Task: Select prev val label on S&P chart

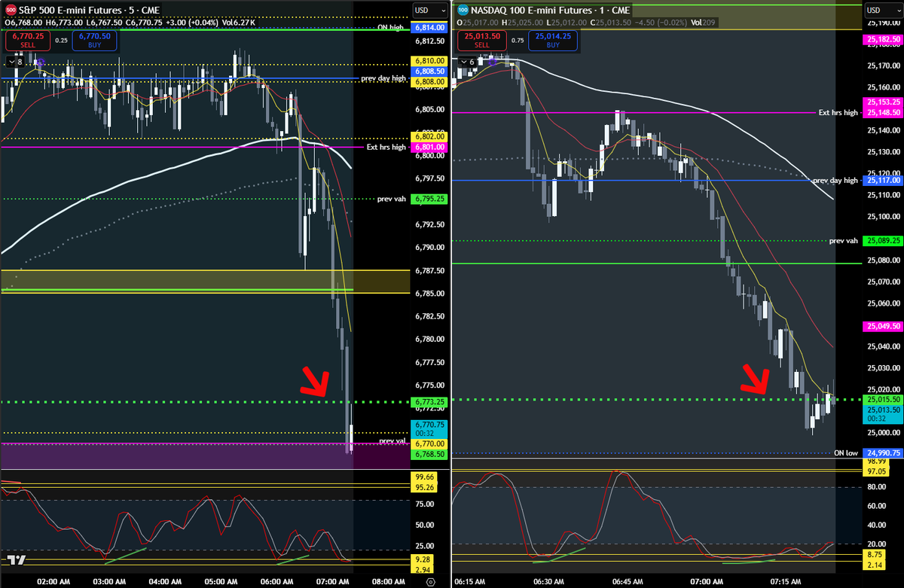Action: click(x=392, y=441)
